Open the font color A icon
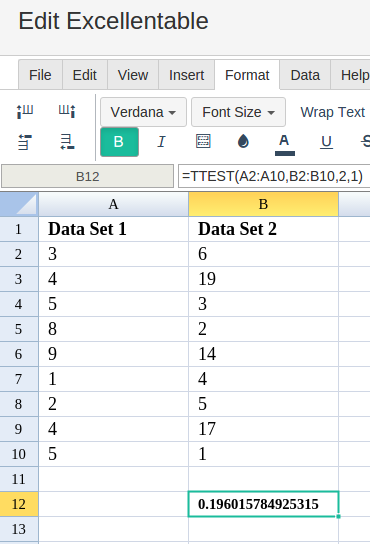 click(x=285, y=144)
